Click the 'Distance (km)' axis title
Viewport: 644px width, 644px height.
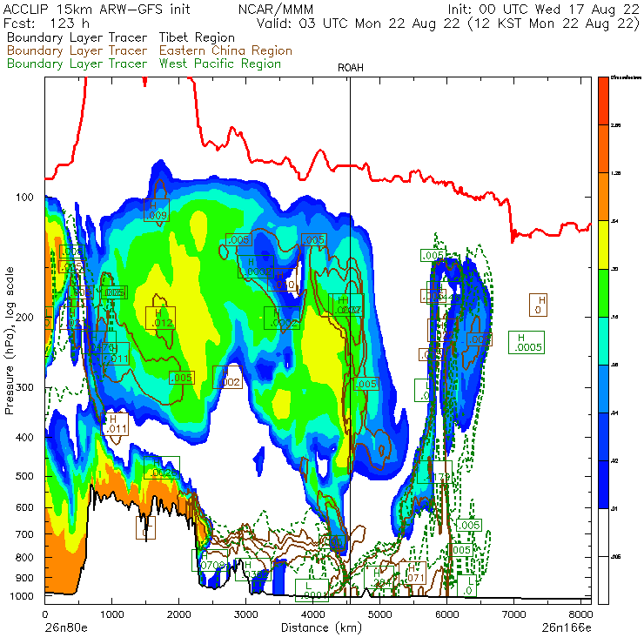point(321,628)
